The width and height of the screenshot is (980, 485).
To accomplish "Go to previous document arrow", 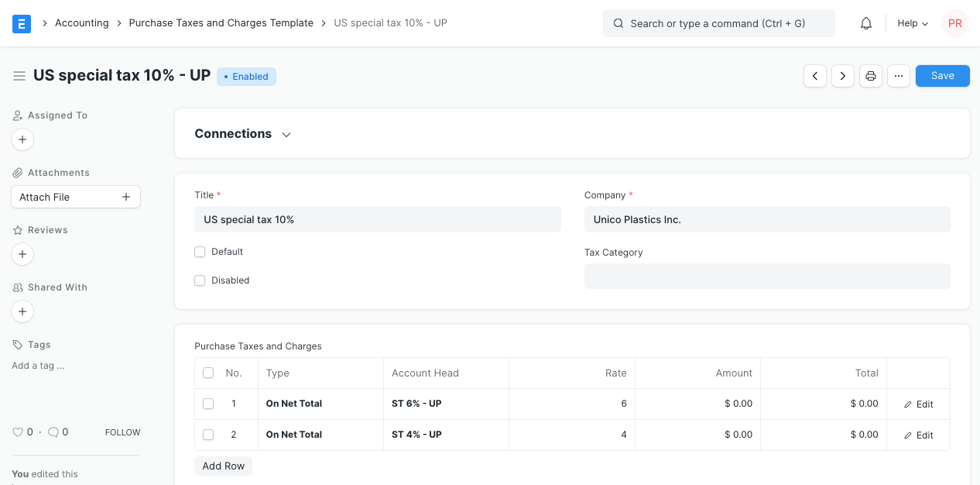I will (815, 76).
